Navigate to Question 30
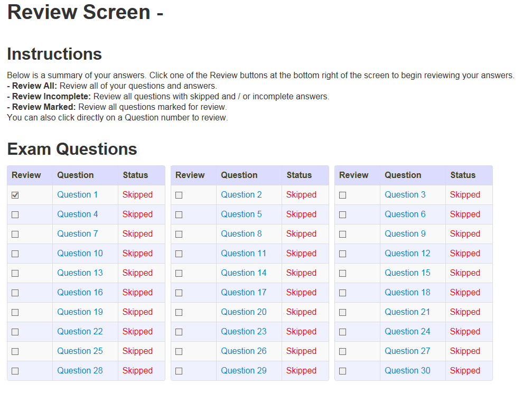This screenshot has height=393, width=532. tap(407, 371)
